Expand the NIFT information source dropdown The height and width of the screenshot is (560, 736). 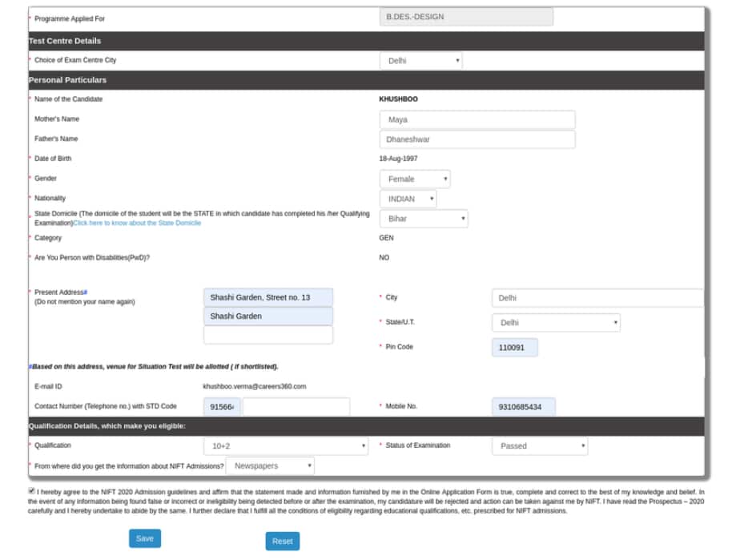coord(270,465)
